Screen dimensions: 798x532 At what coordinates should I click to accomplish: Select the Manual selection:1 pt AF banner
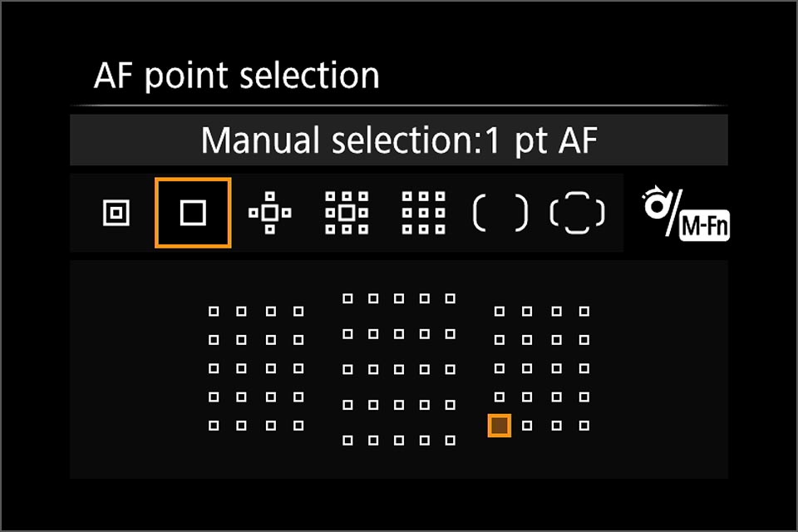coord(399,140)
